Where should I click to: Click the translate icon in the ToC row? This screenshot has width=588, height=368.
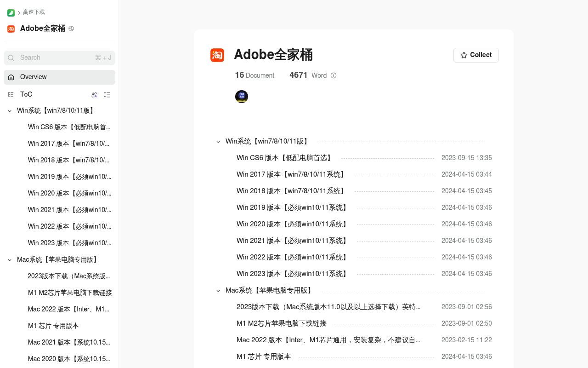[94, 95]
